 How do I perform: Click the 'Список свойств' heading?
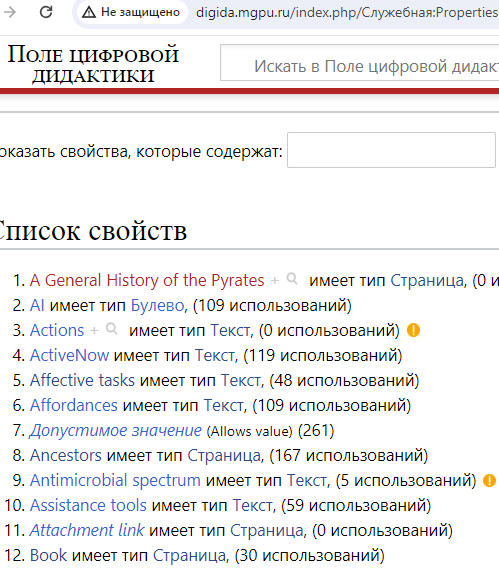pos(93,231)
